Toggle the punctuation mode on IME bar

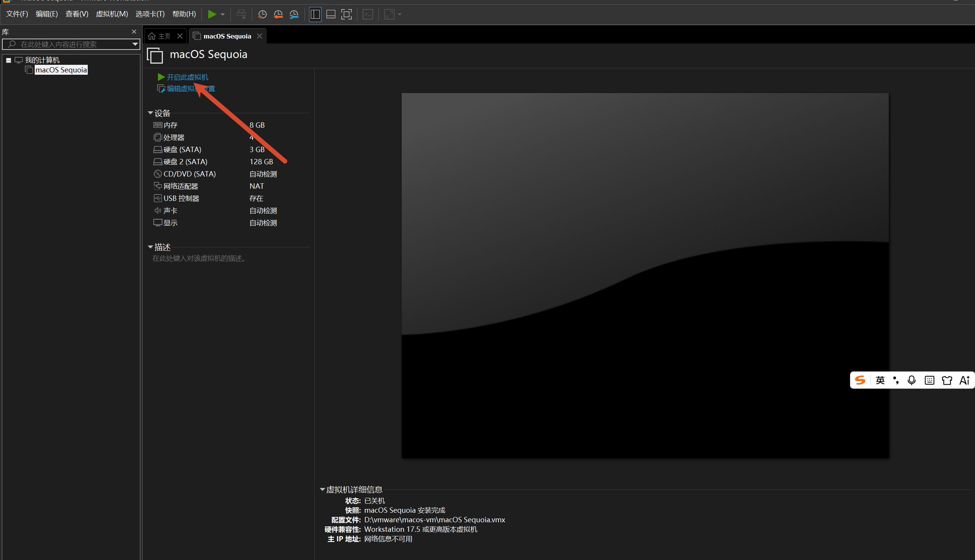point(896,380)
